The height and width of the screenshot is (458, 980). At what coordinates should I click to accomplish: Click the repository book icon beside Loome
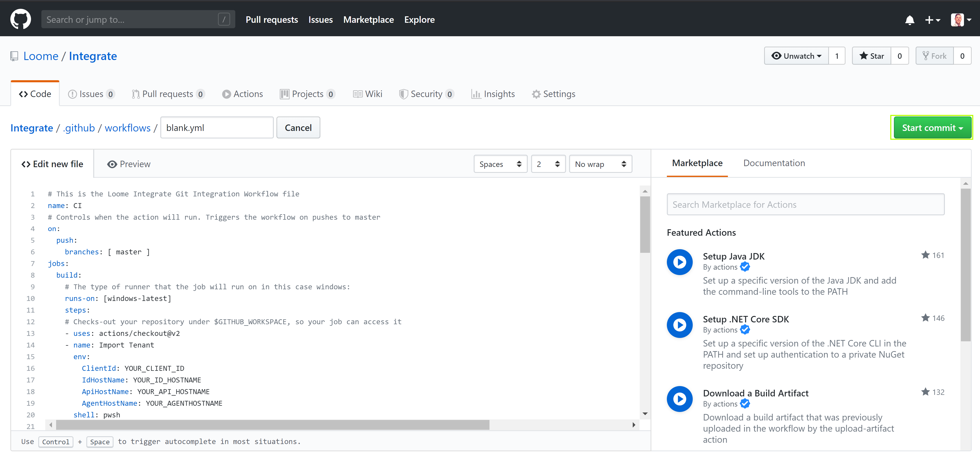(14, 56)
